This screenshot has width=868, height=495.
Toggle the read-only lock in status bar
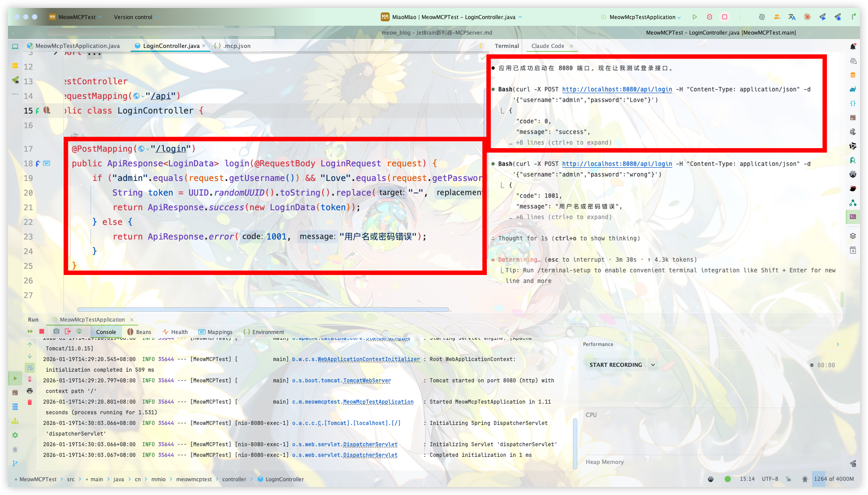pyautogui.click(x=788, y=479)
